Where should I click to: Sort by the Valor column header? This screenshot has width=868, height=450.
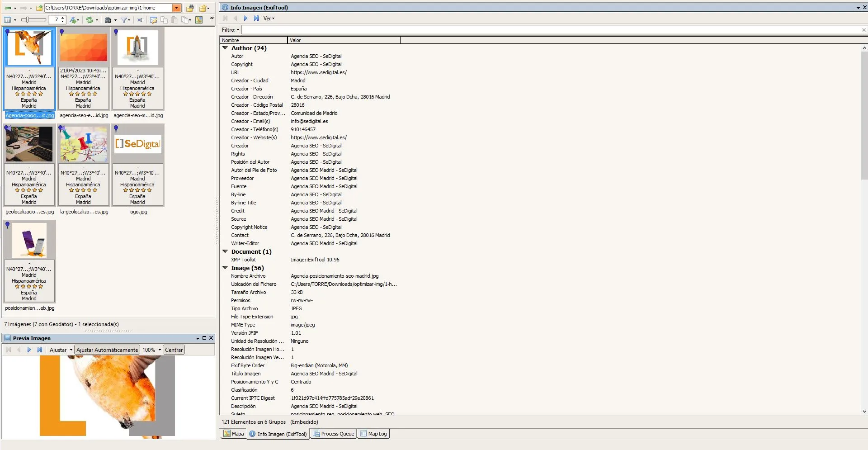[344, 40]
